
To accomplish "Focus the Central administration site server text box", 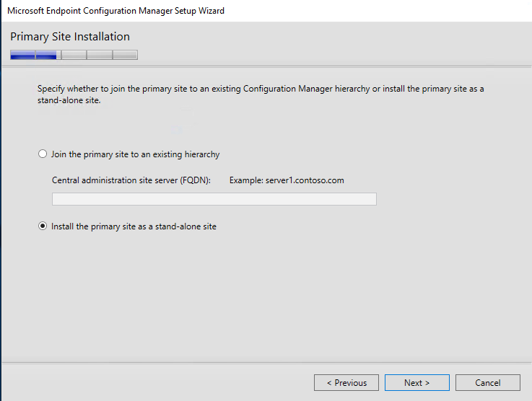I will (x=214, y=199).
